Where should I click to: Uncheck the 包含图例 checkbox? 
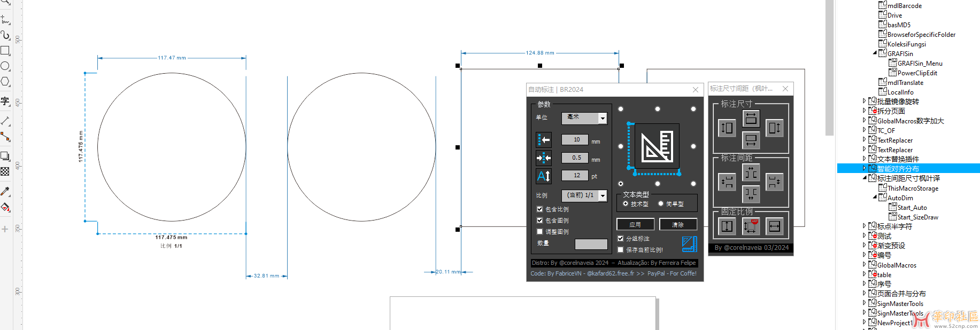[x=539, y=220]
